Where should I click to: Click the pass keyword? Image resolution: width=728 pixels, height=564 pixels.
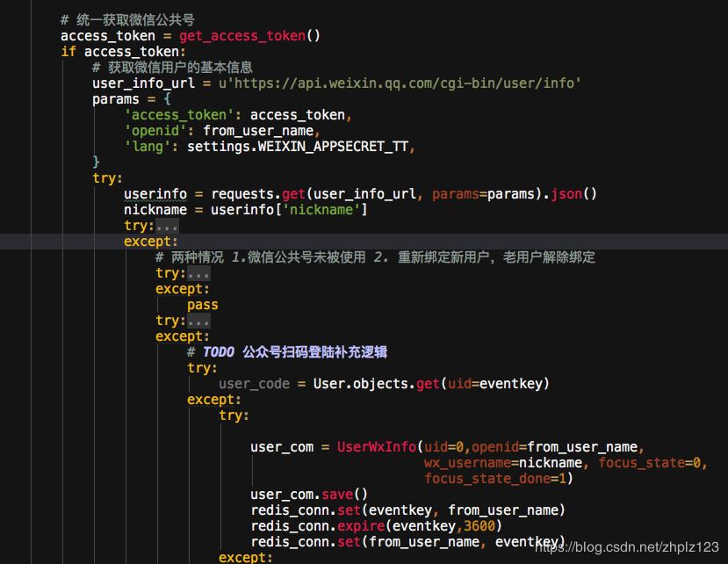coord(202,304)
